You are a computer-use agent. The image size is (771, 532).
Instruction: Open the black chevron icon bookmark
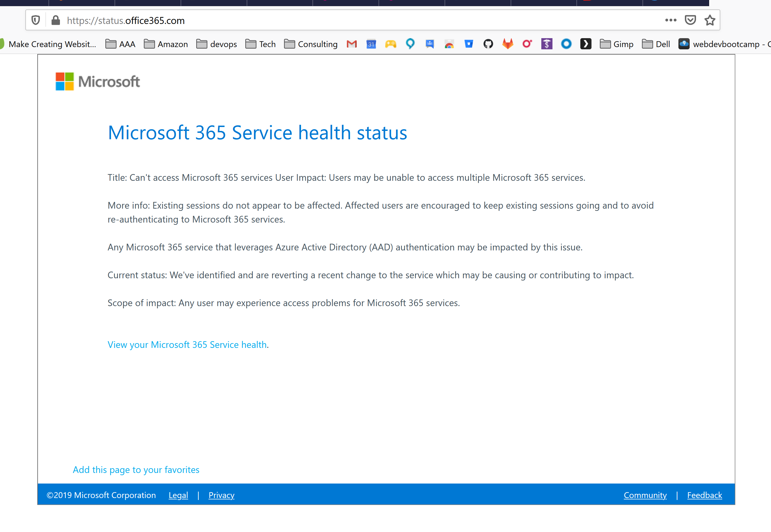point(586,44)
